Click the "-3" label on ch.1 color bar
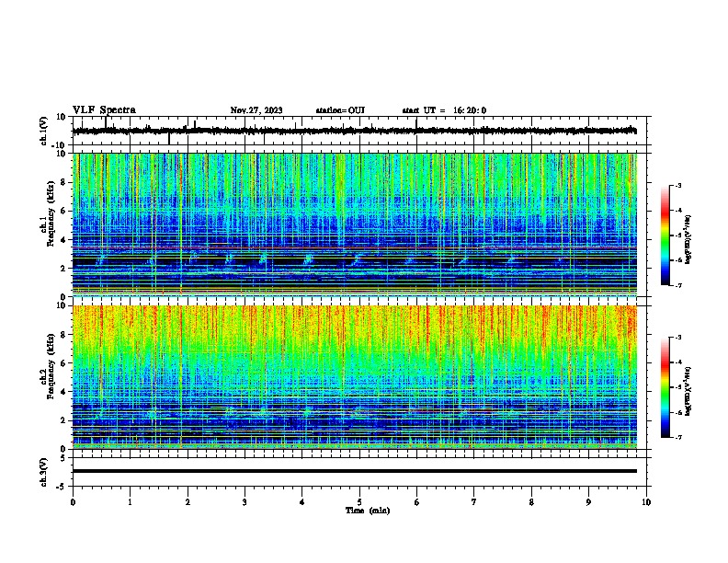 pyautogui.click(x=678, y=185)
